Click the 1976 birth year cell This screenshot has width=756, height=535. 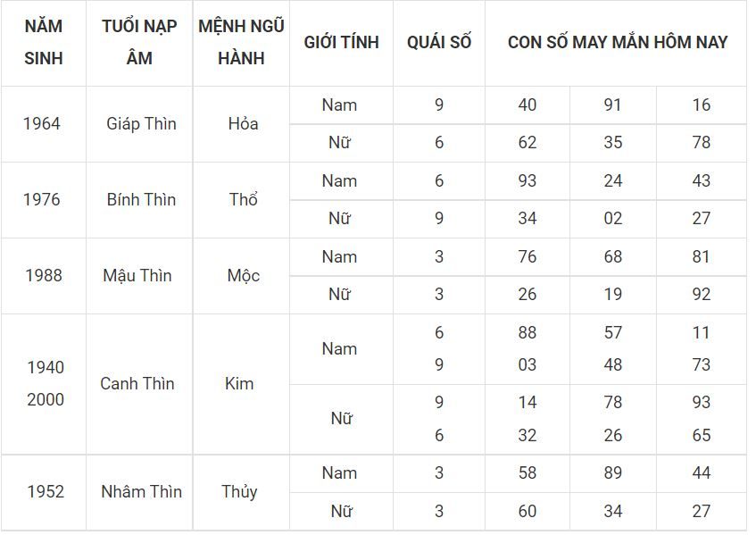point(42,200)
